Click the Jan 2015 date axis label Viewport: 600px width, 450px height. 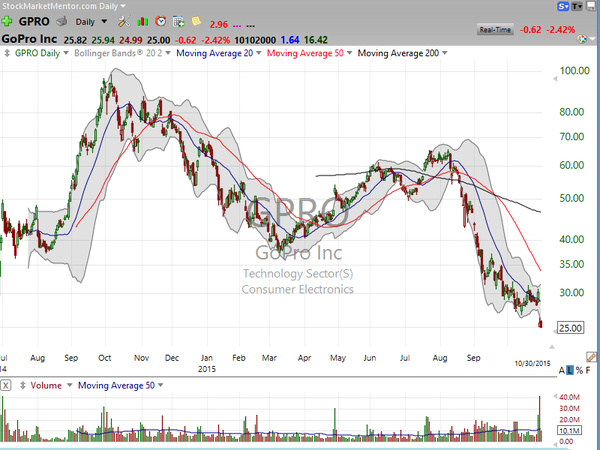click(x=207, y=363)
